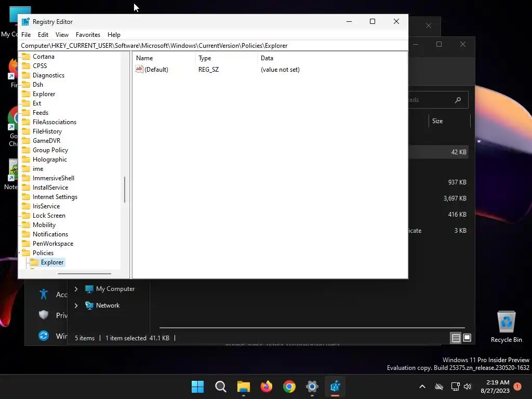Select Network in File Explorer sidebar
The image size is (532, 399).
pos(108,305)
